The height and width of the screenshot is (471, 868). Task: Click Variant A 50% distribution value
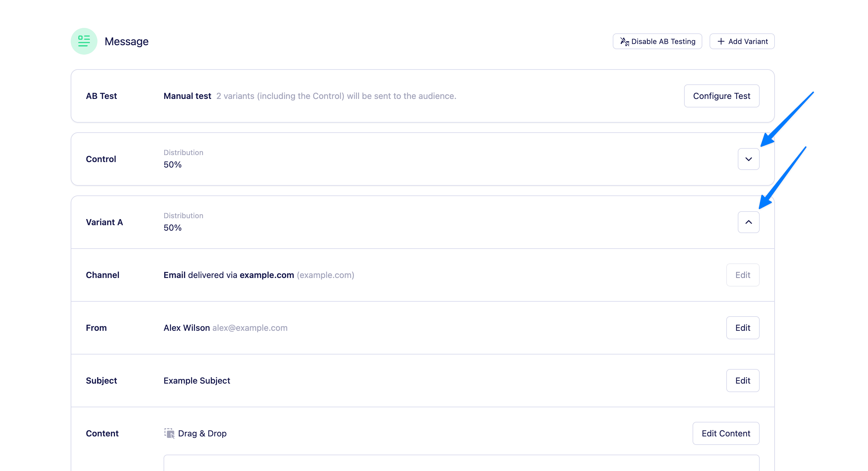(172, 228)
